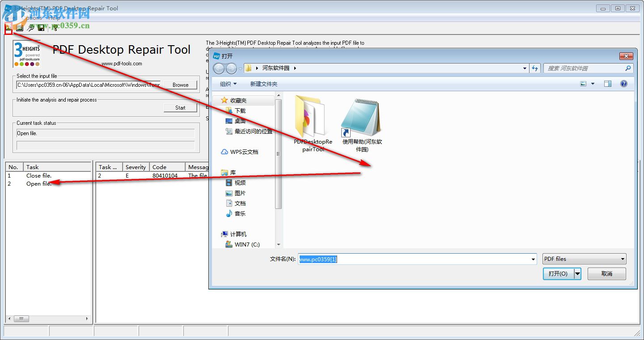The width and height of the screenshot is (644, 340).
Task: Click the Severity column header
Action: coord(136,167)
